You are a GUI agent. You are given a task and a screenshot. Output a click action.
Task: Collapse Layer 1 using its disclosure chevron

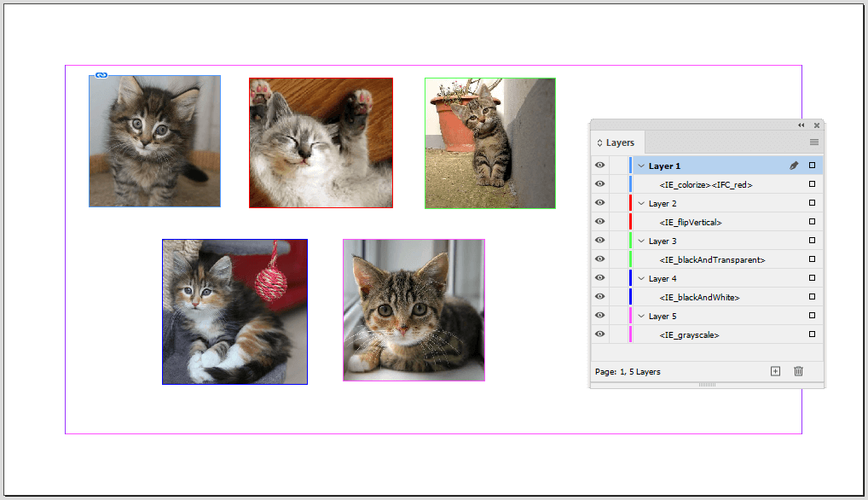pos(642,165)
